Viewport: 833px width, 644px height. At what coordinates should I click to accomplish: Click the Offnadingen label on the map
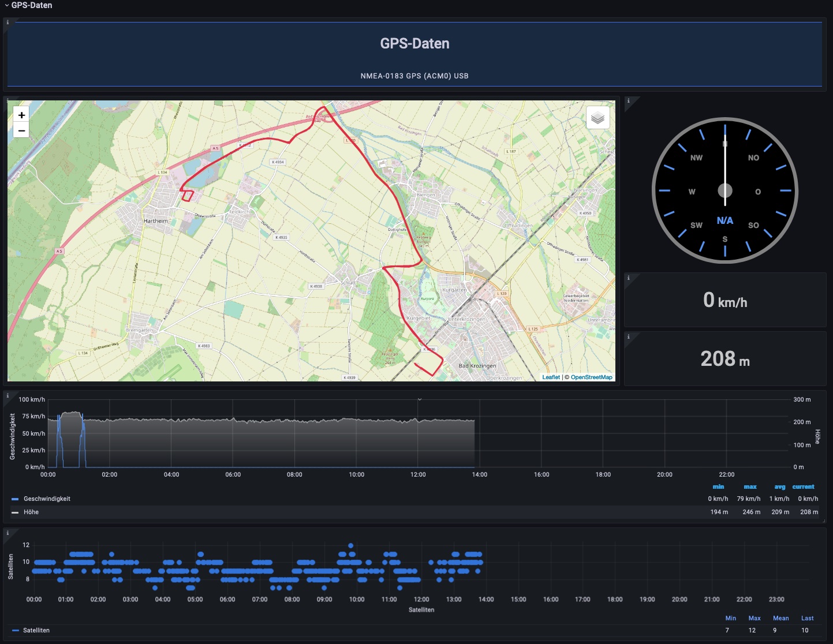pyautogui.click(x=518, y=226)
